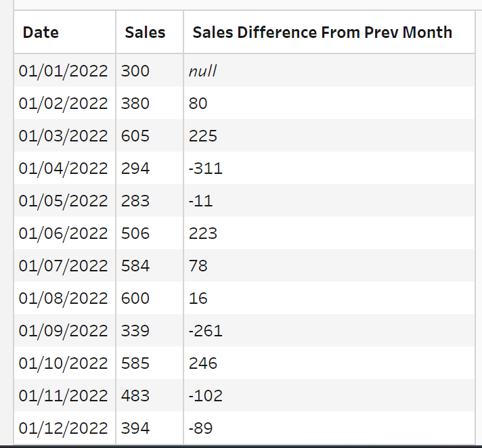The height and width of the screenshot is (448, 482).
Task: Select the sales value 585
Action: (x=135, y=363)
